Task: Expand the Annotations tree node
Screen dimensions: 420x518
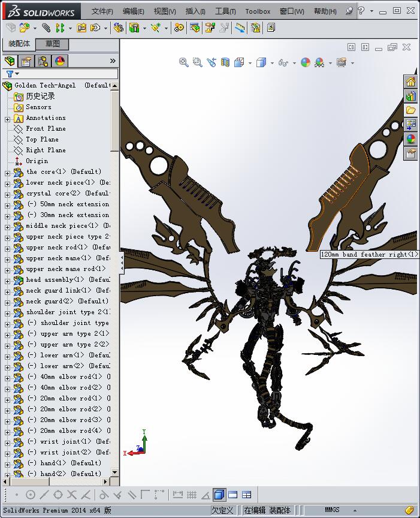Action: coord(7,119)
